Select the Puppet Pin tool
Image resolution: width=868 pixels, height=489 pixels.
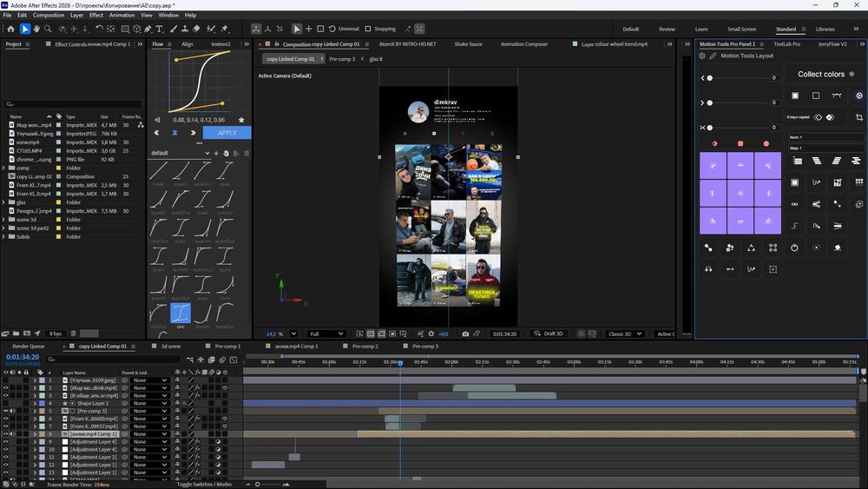coord(225,29)
